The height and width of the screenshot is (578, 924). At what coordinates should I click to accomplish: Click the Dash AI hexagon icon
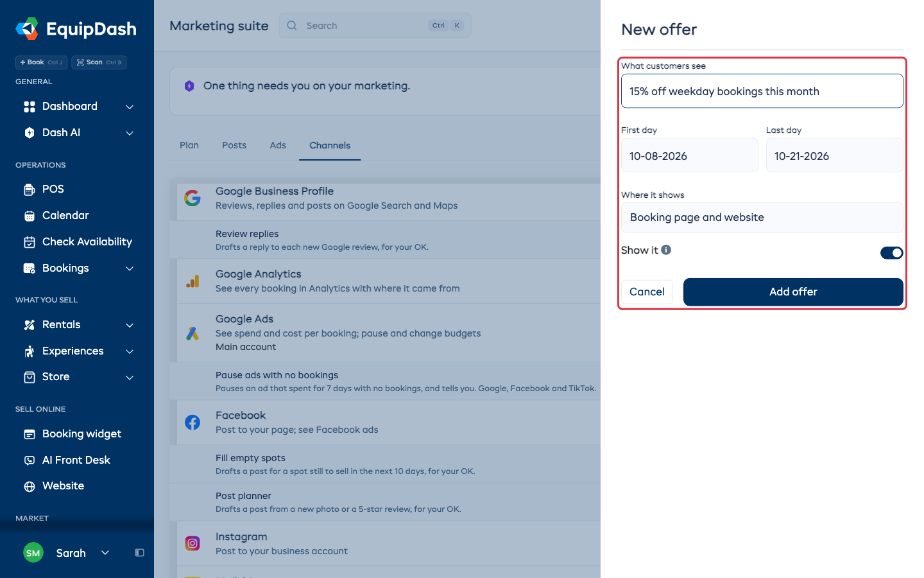pyautogui.click(x=30, y=133)
